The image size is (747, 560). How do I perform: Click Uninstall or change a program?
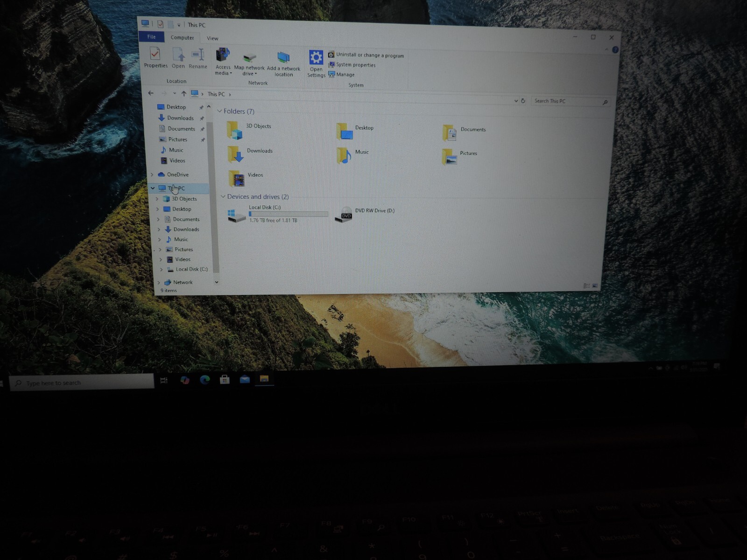(x=366, y=55)
